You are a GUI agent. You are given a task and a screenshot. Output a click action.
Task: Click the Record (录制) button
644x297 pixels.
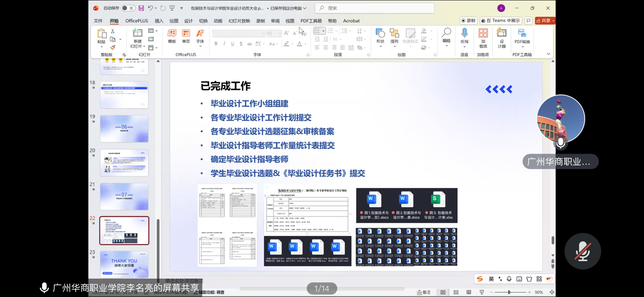tap(468, 21)
